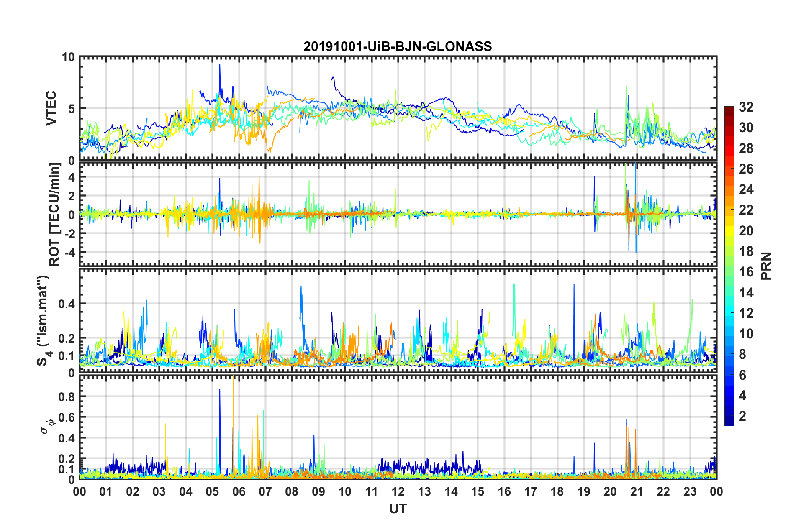Click x-axis tick label 21
The image size is (796, 532).
(637, 491)
